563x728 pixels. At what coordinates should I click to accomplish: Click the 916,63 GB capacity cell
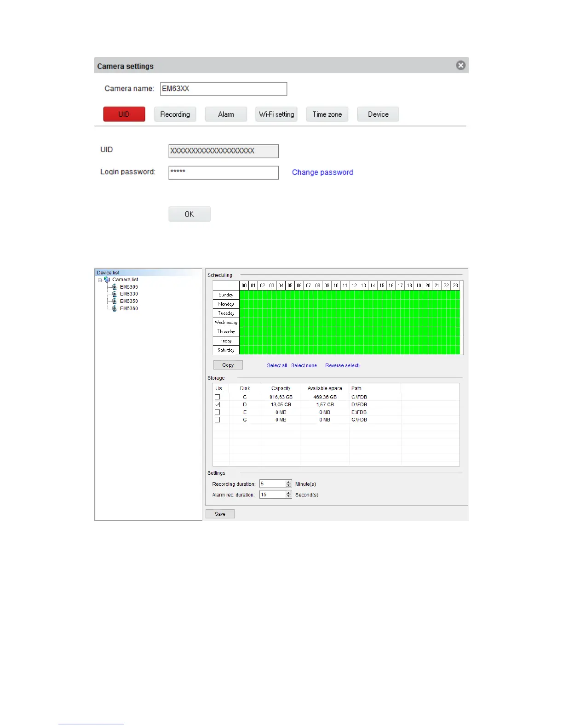click(x=281, y=397)
